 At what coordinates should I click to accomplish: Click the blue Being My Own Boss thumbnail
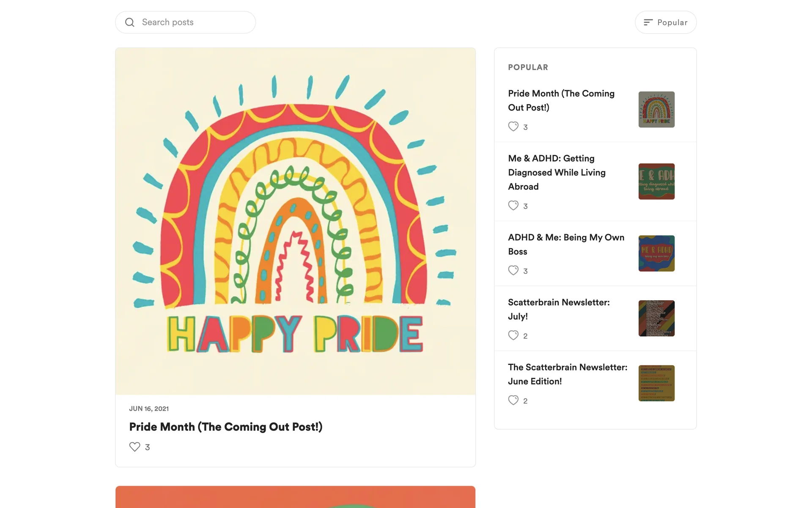tap(656, 254)
